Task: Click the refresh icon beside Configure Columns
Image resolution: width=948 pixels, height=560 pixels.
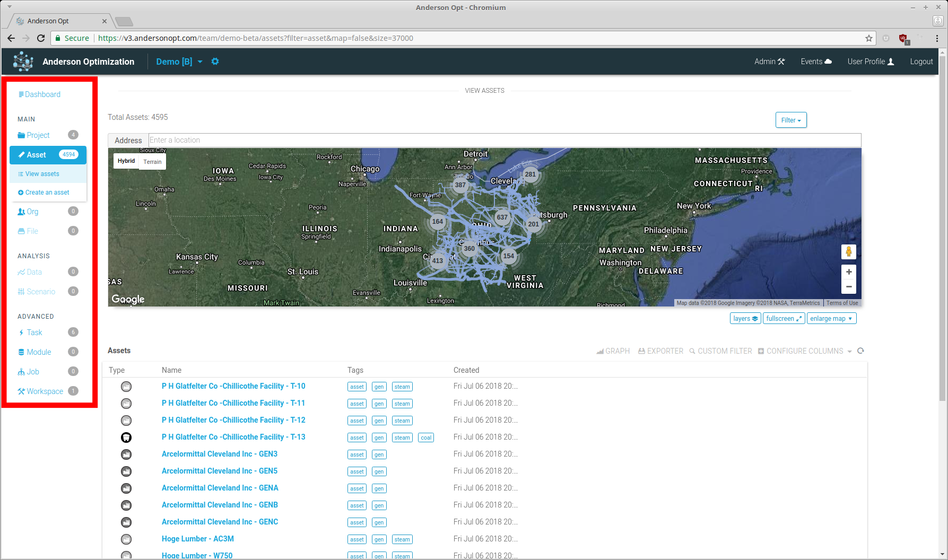Action: [860, 351]
